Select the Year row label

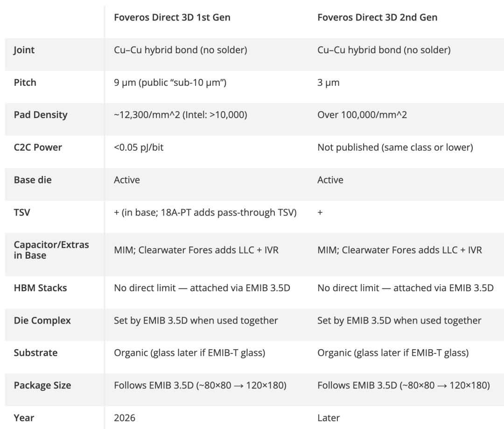[x=24, y=418]
